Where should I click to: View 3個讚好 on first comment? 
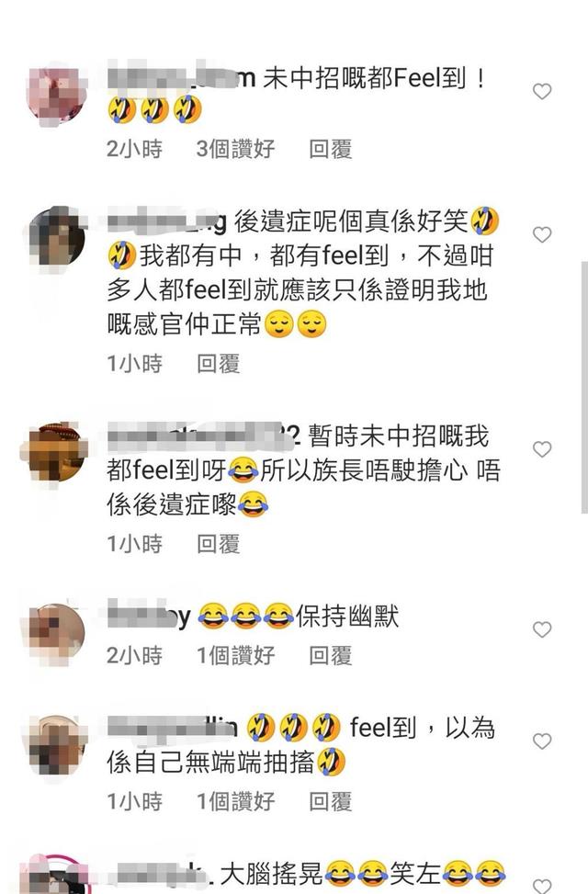pos(235,150)
